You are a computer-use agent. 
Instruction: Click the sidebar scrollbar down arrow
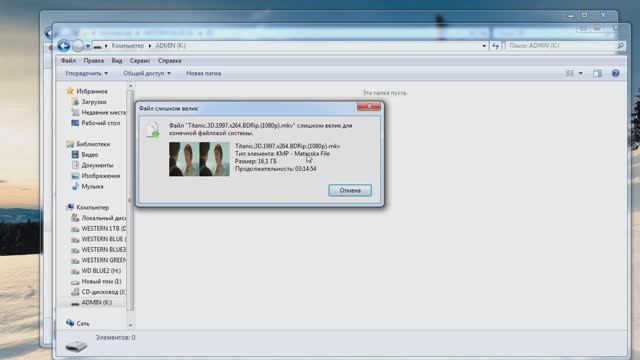coord(131,325)
